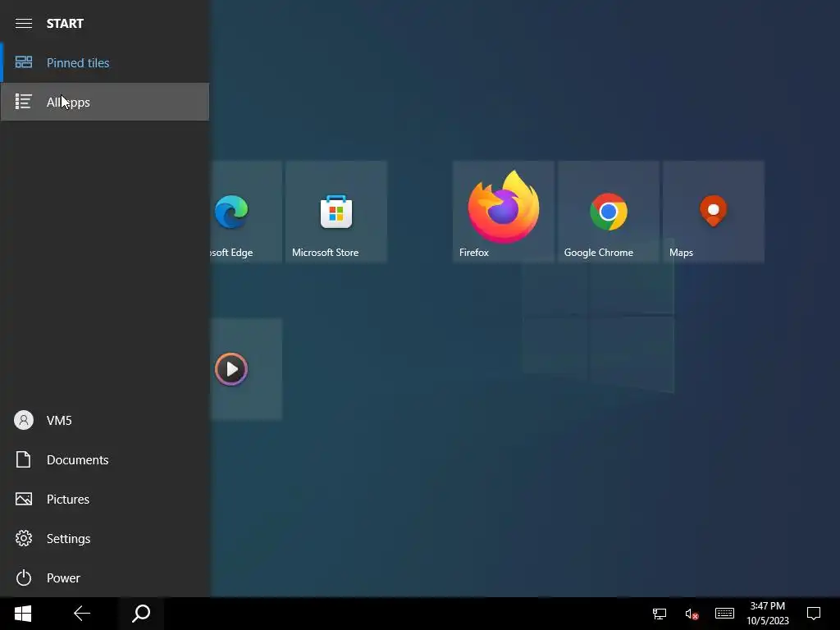Open Settings from Start menu
The image size is (840, 630).
pyautogui.click(x=105, y=538)
